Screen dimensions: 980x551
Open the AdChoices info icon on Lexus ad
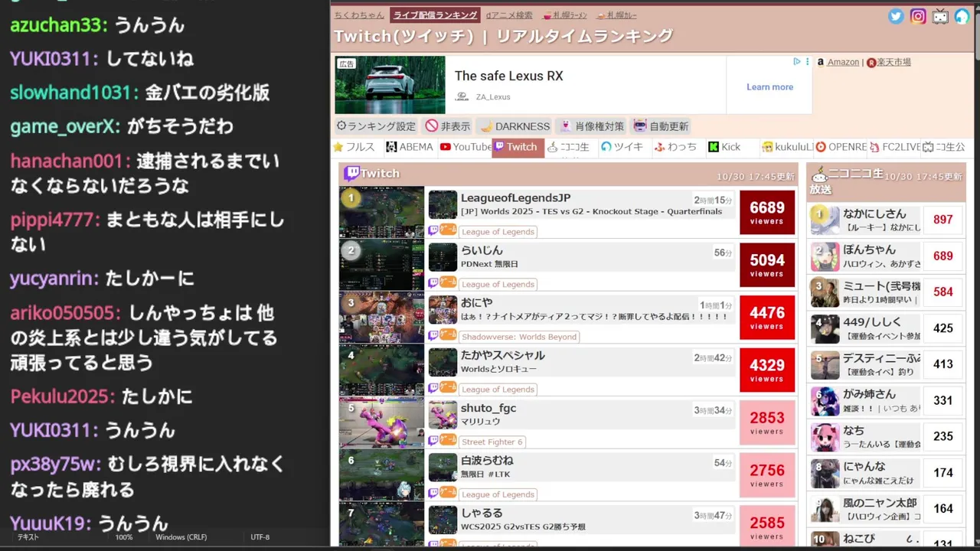coord(797,61)
